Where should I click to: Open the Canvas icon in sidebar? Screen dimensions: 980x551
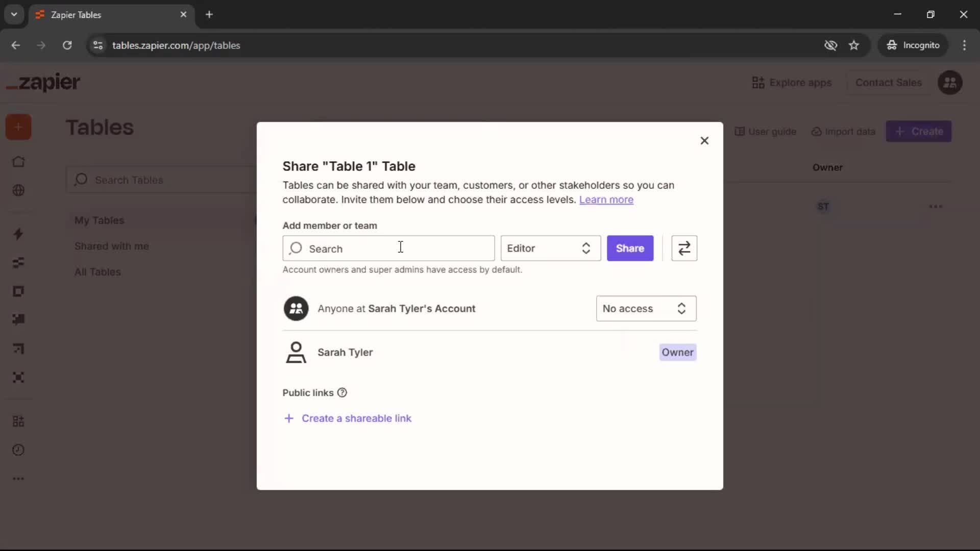click(18, 348)
